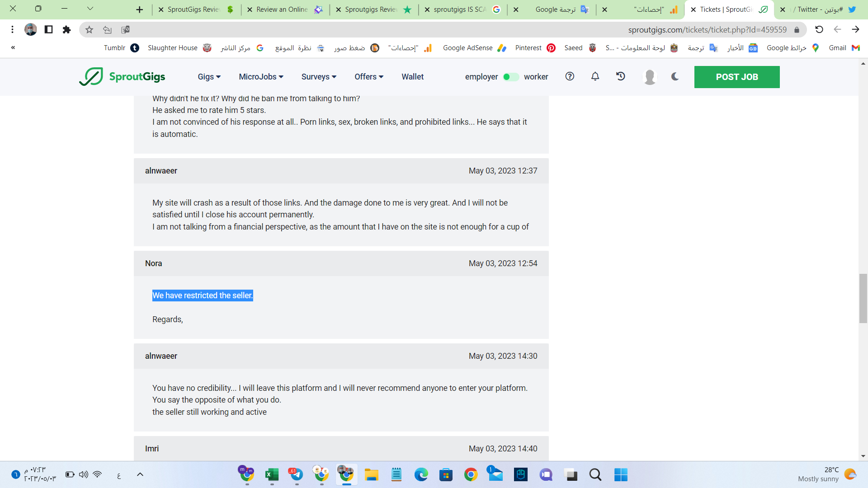Reload page using refresh icon
The image size is (868, 488).
point(819,29)
